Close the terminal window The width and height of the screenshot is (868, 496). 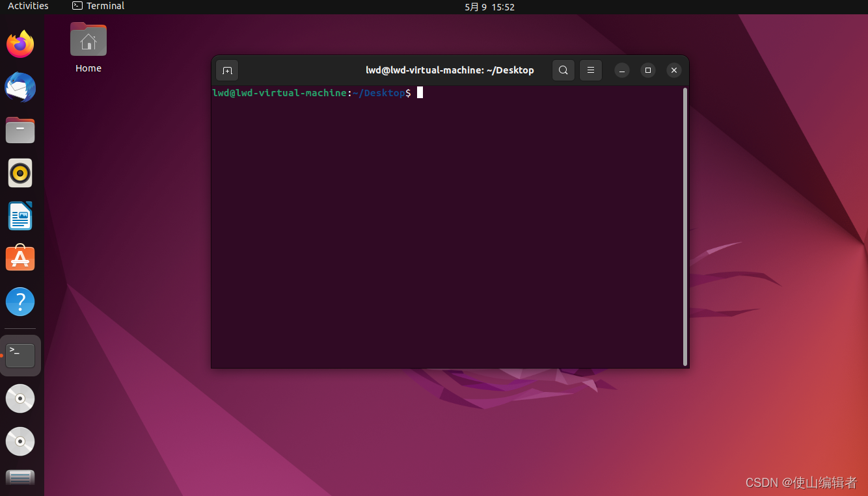pos(674,70)
